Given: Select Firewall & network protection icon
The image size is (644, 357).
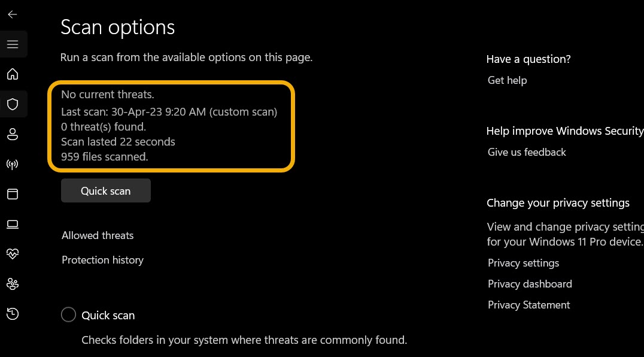Looking at the screenshot, I should 13,164.
